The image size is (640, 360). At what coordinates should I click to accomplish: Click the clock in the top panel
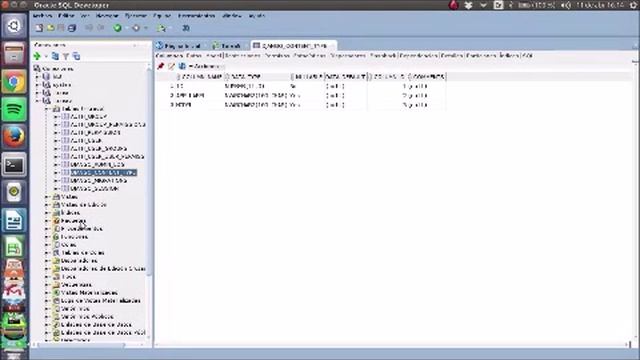(x=600, y=5)
